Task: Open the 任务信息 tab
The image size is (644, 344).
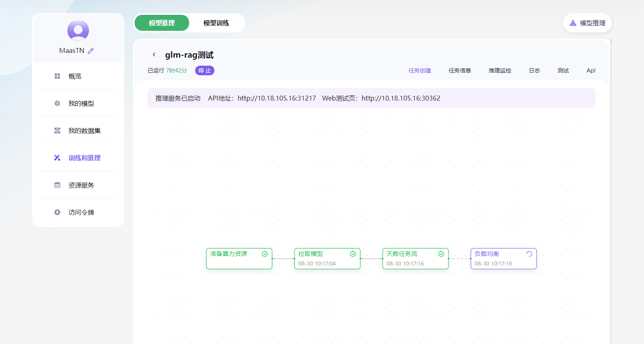Action: 460,70
